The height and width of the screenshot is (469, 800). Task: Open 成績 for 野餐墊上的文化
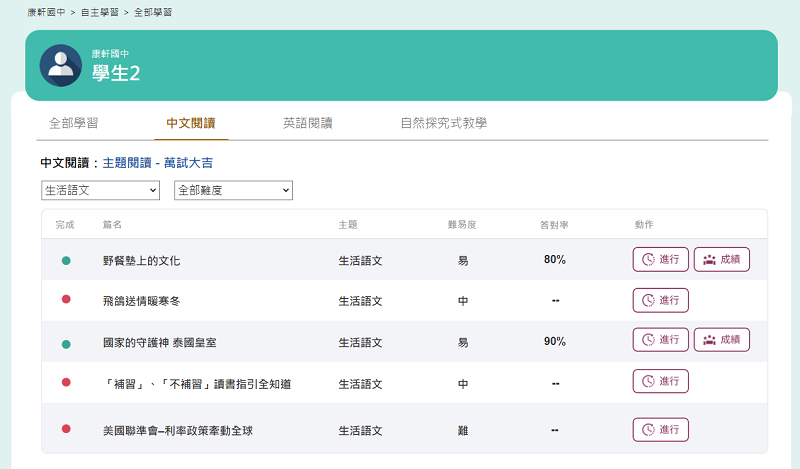(721, 259)
